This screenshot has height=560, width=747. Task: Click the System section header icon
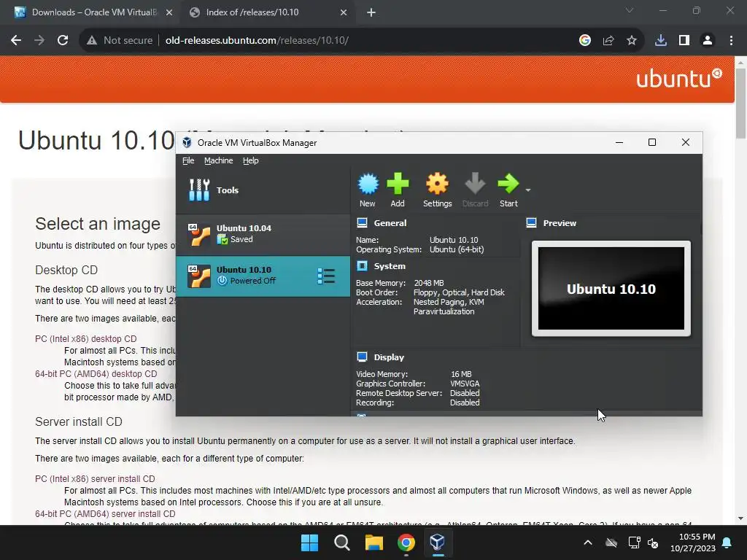[x=362, y=265]
